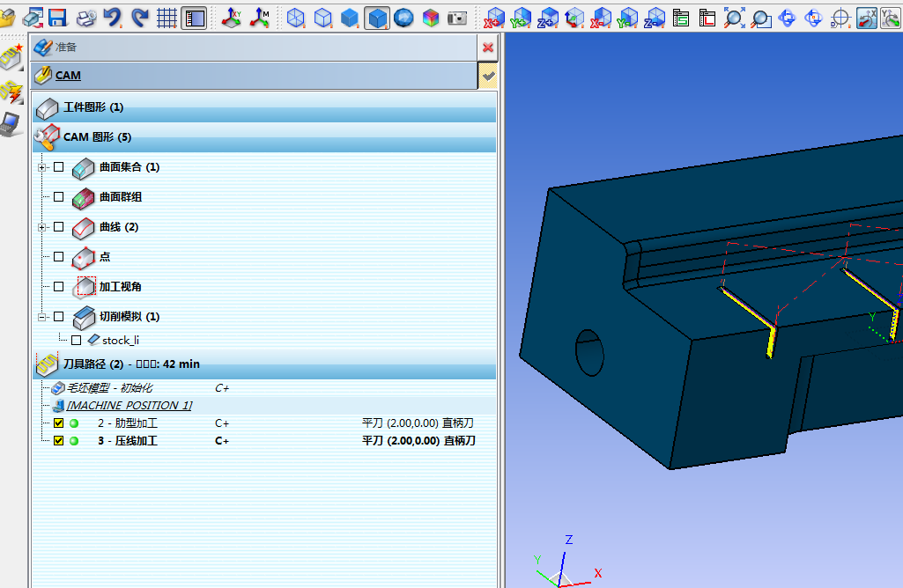Click the Undo arrow in toolbar

[112, 17]
